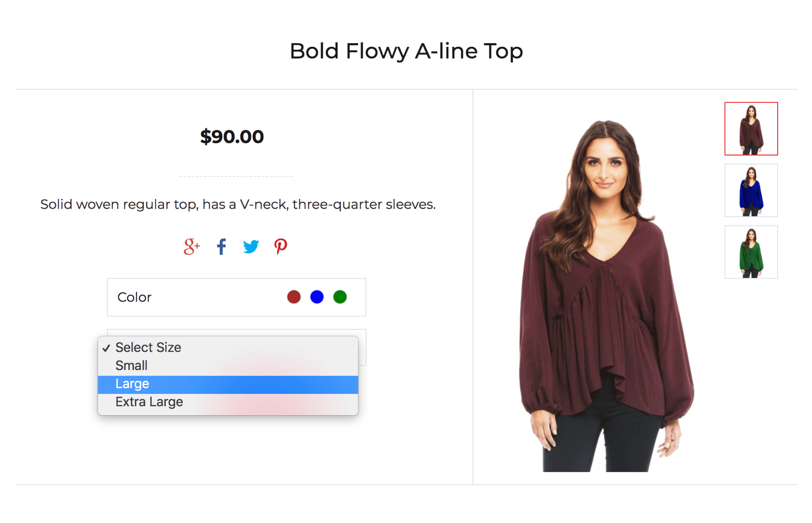Click the $90.00 price text
Image resolution: width=812 pixels, height=523 pixels.
coord(232,136)
